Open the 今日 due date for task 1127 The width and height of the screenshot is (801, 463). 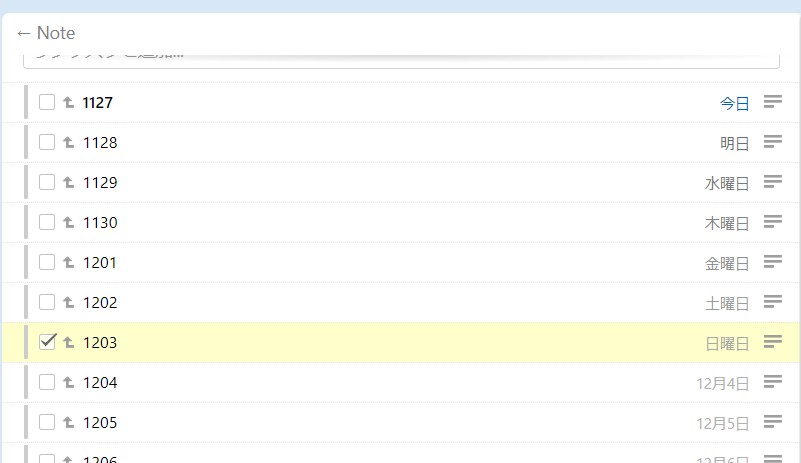point(734,103)
